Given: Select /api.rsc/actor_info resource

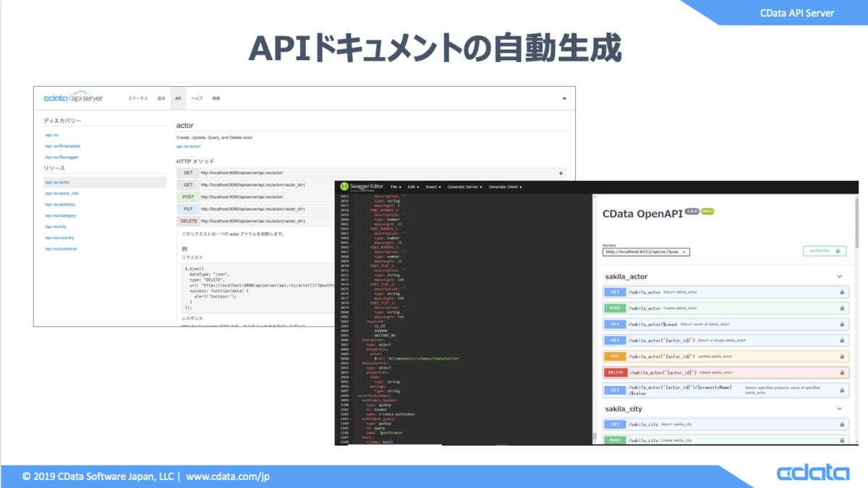Looking at the screenshot, I should click(x=61, y=193).
